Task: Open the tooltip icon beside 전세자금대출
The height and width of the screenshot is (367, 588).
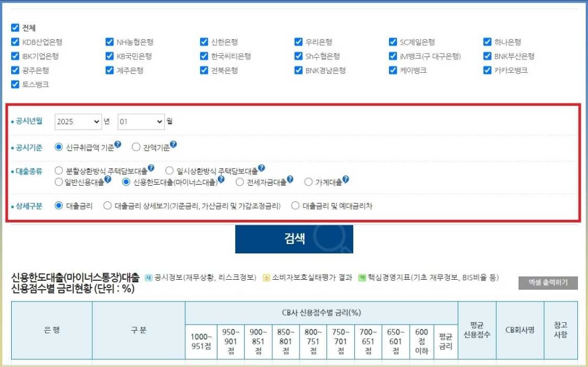Action: tap(291, 180)
